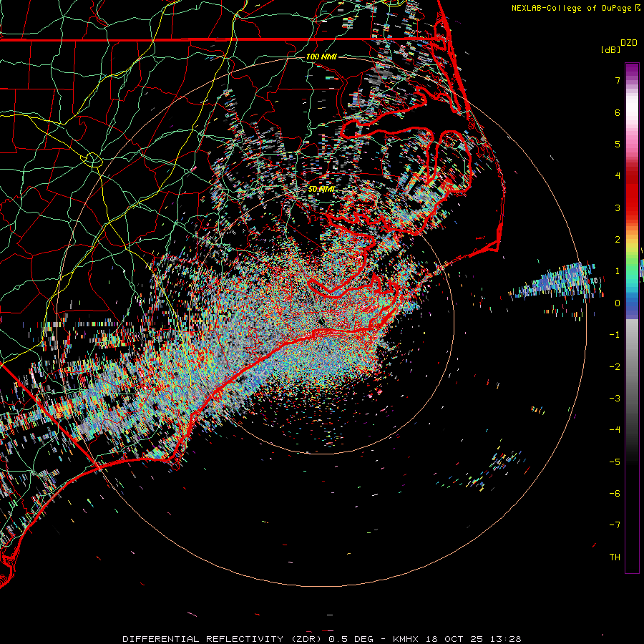This screenshot has width=644, height=644.
Task: Click the scale label reading 1
Action: point(618,271)
